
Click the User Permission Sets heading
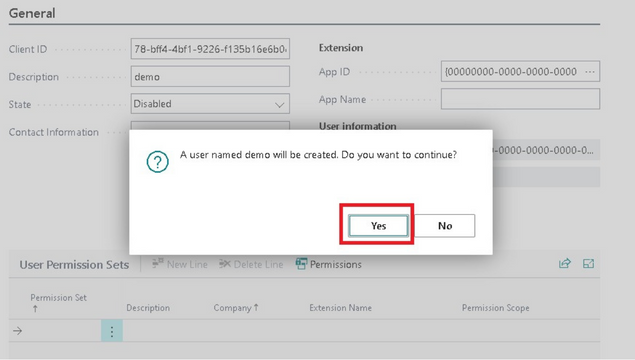click(75, 265)
